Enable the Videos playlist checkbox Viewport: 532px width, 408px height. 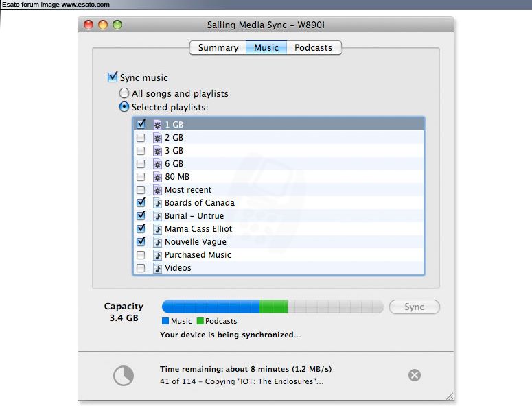(x=141, y=268)
